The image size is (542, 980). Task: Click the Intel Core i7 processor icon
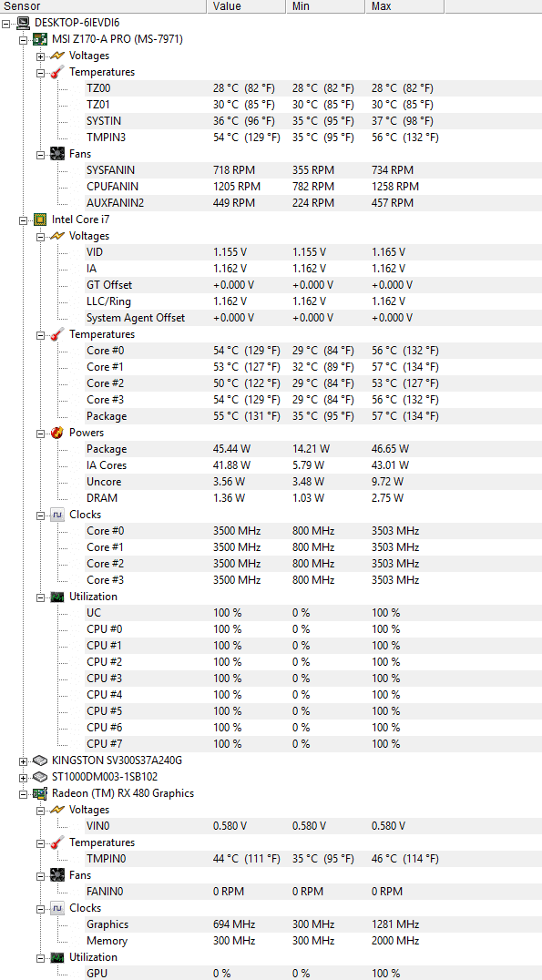[41, 219]
